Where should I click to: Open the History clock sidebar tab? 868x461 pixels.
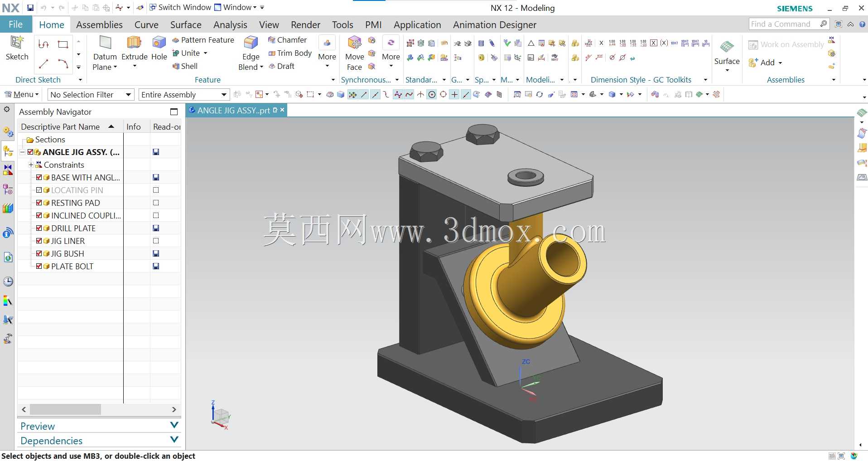[x=8, y=281]
